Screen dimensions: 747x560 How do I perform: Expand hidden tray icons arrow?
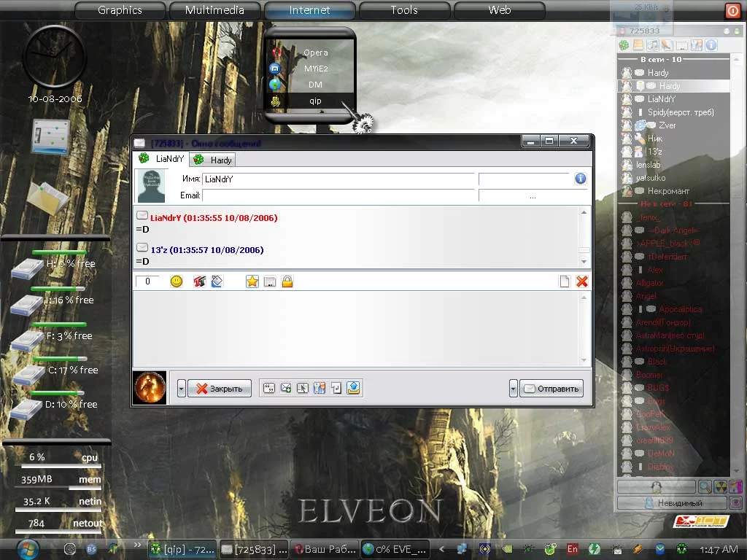pyautogui.click(x=441, y=549)
